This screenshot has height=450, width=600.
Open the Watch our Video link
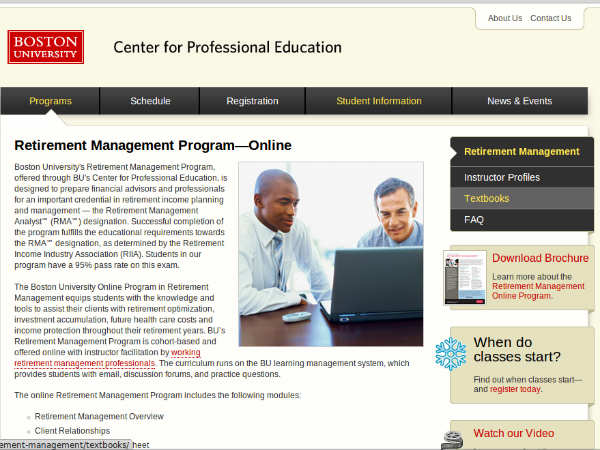(x=513, y=433)
